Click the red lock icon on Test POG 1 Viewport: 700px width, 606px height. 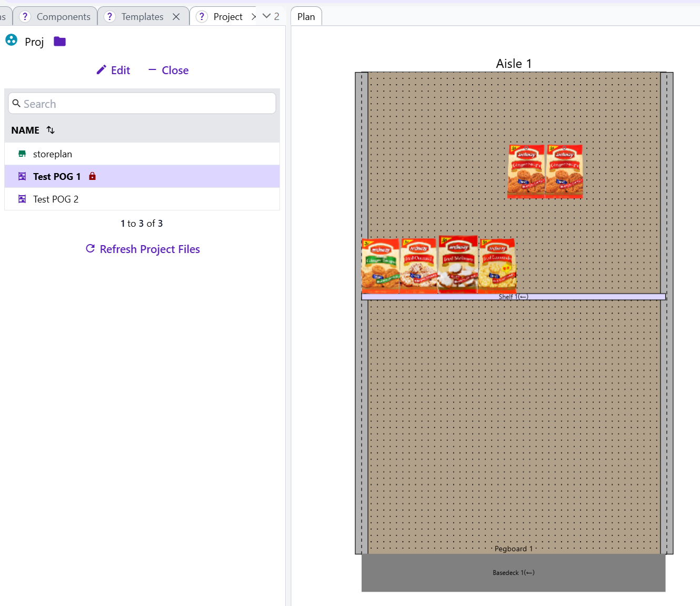[92, 176]
